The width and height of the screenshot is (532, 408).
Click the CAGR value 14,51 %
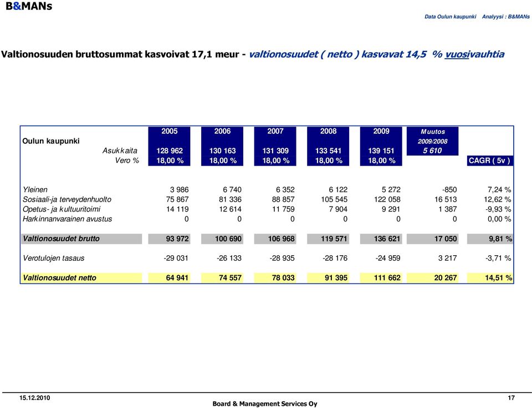click(498, 278)
